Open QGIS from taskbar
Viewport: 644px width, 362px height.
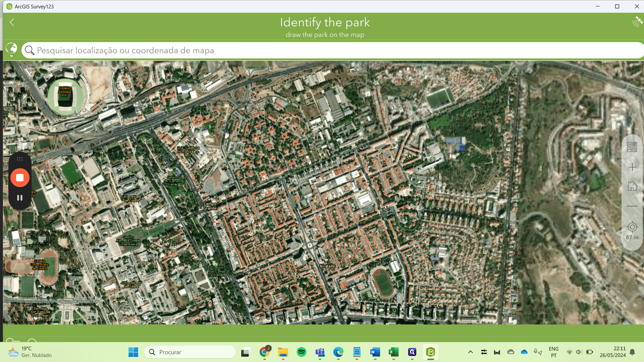click(412, 352)
